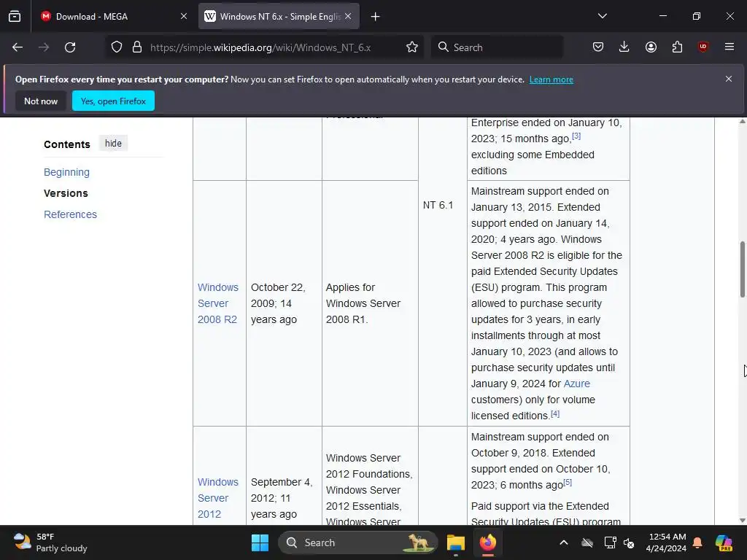Image resolution: width=747 pixels, height=560 pixels.
Task: Click the Firefox taskbar icon
Action: pyautogui.click(x=488, y=542)
